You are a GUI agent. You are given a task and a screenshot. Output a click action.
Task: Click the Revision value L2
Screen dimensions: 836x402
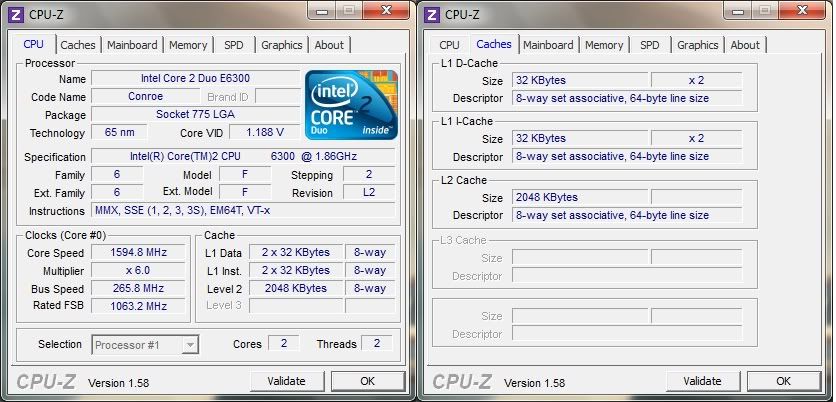[x=369, y=192]
